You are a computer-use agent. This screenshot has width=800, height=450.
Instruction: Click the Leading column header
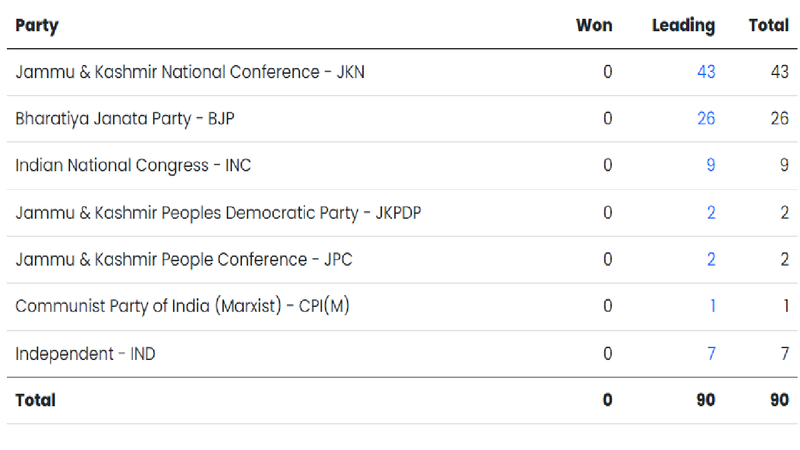coord(683,25)
